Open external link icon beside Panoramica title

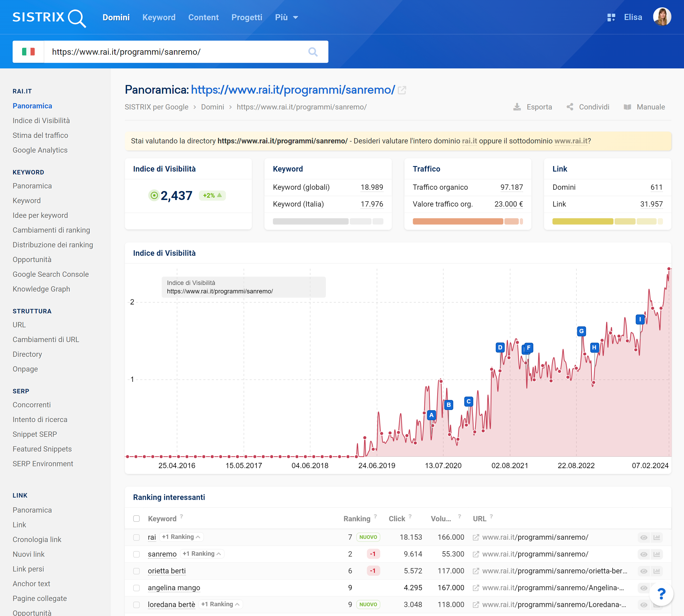point(402,90)
